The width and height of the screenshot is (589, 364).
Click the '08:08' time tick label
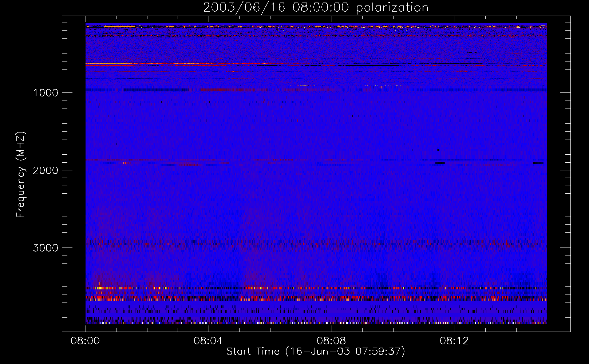click(331, 341)
